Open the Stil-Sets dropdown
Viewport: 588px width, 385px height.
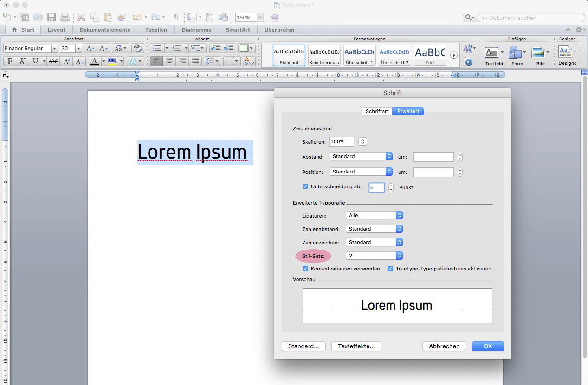374,256
